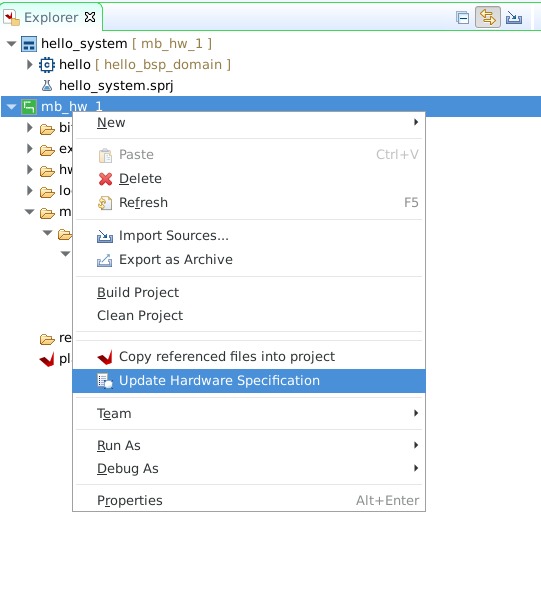Click the Refresh icon in context menu

click(x=105, y=203)
